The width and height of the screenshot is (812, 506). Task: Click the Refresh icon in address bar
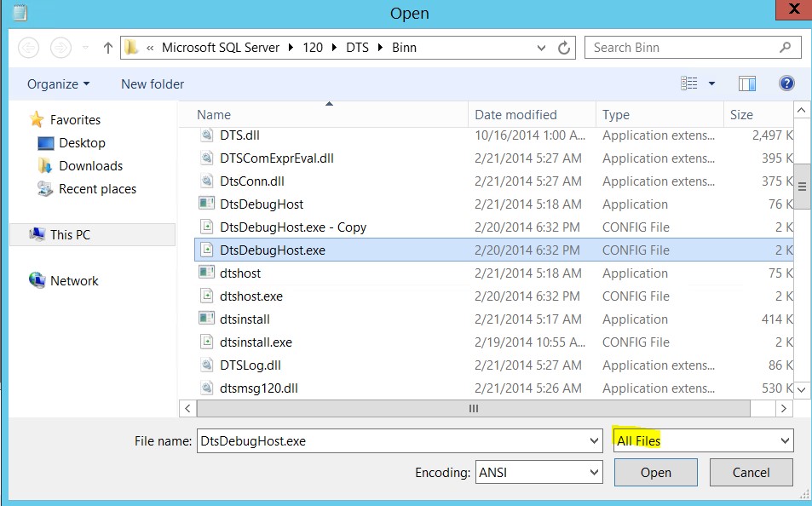[x=563, y=48]
